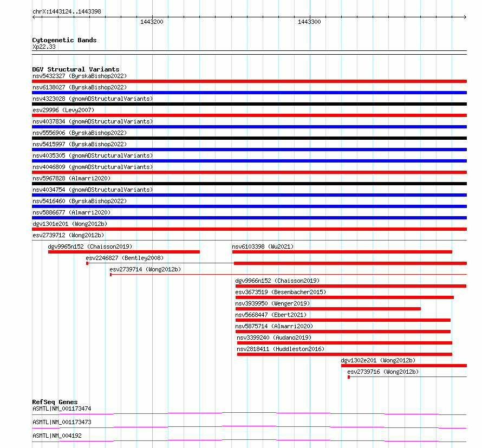The height and width of the screenshot is (448, 482).
Task: Select the Xp22.33 band label
Action: tap(44, 47)
